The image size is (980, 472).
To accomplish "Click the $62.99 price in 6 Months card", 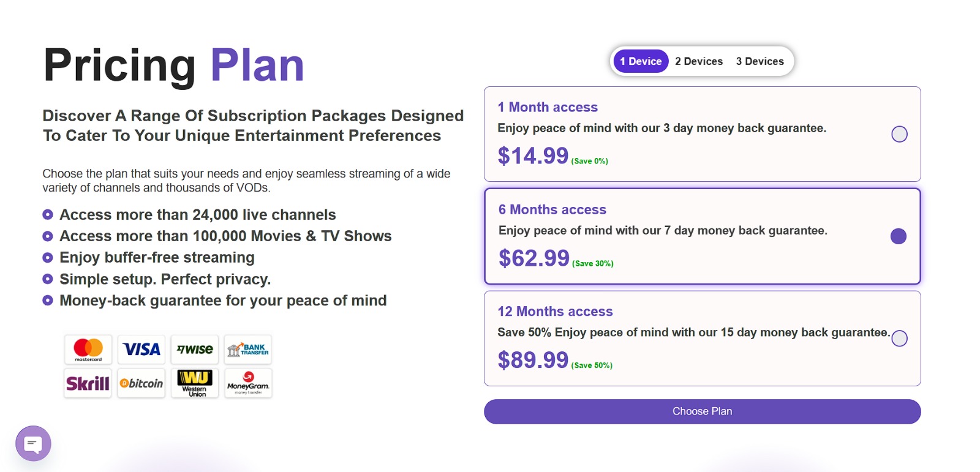I will (x=534, y=258).
